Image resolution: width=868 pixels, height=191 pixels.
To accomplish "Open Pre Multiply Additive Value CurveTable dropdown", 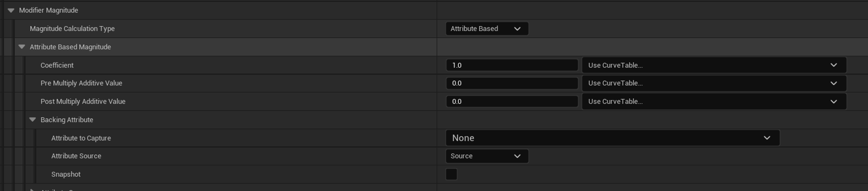I will tap(714, 83).
